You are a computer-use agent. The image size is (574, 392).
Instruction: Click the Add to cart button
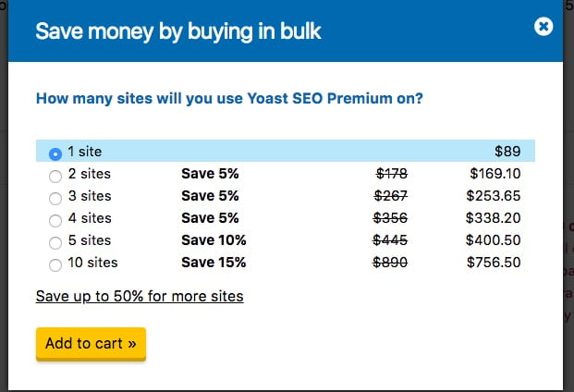tap(91, 344)
